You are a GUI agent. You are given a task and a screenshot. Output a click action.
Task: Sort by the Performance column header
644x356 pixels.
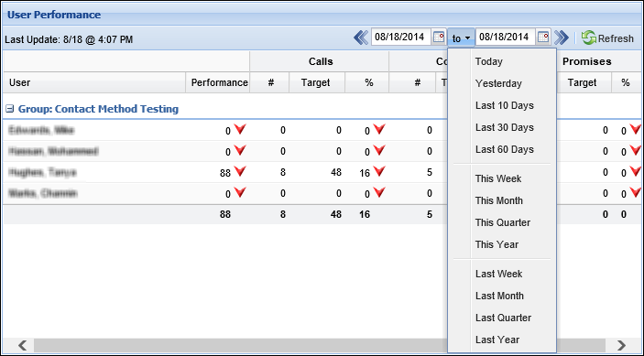(x=218, y=82)
